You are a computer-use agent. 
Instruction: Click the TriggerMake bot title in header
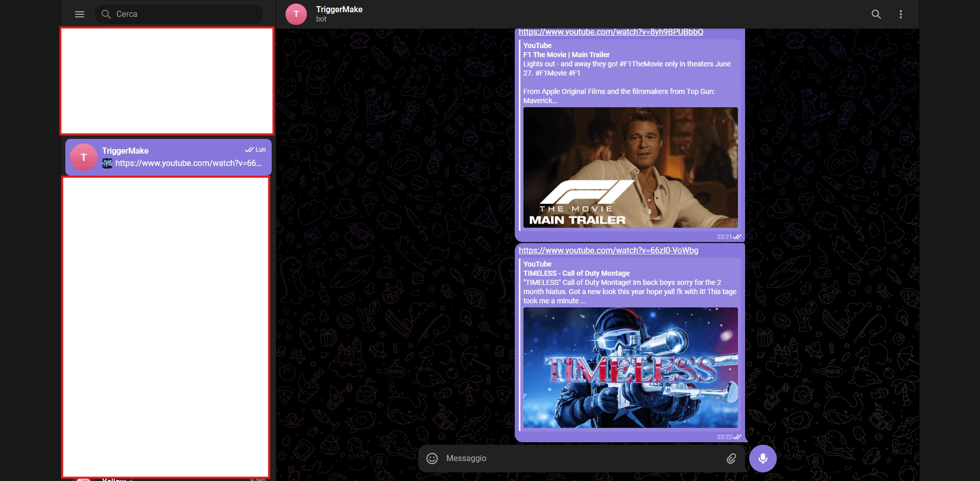click(339, 9)
